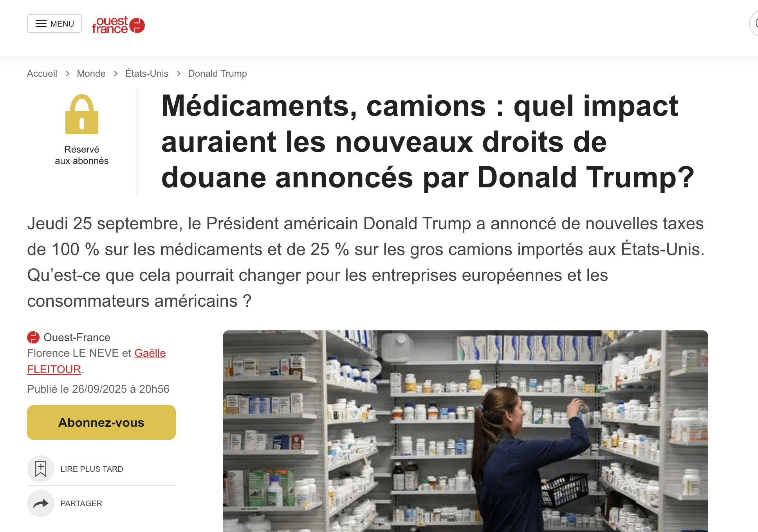Click the Ouest-France logo in header

coord(118,25)
